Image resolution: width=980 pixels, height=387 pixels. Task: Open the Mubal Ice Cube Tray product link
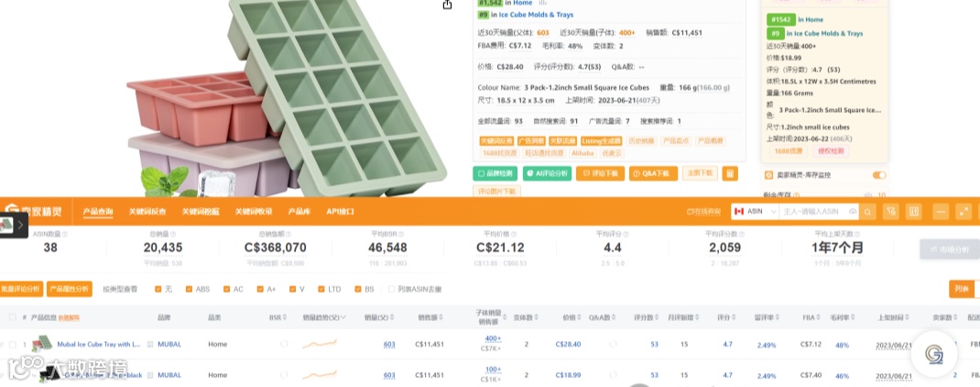(99, 345)
